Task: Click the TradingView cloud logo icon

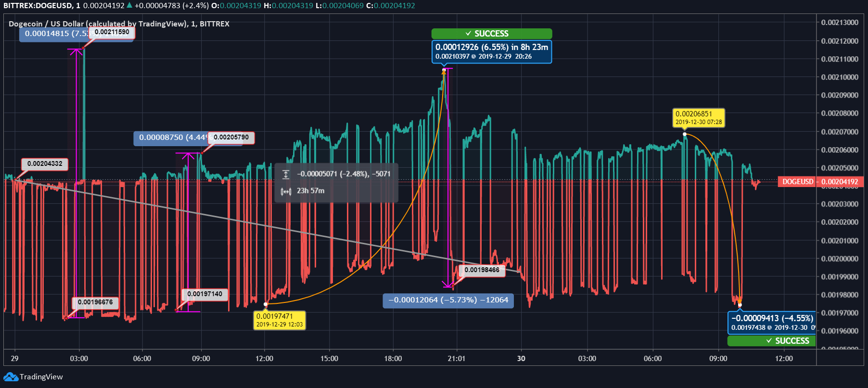Action: (x=11, y=377)
